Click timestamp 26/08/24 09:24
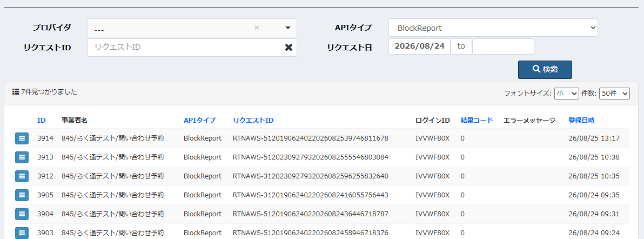Screen dimensions: 644x239 tap(594, 233)
